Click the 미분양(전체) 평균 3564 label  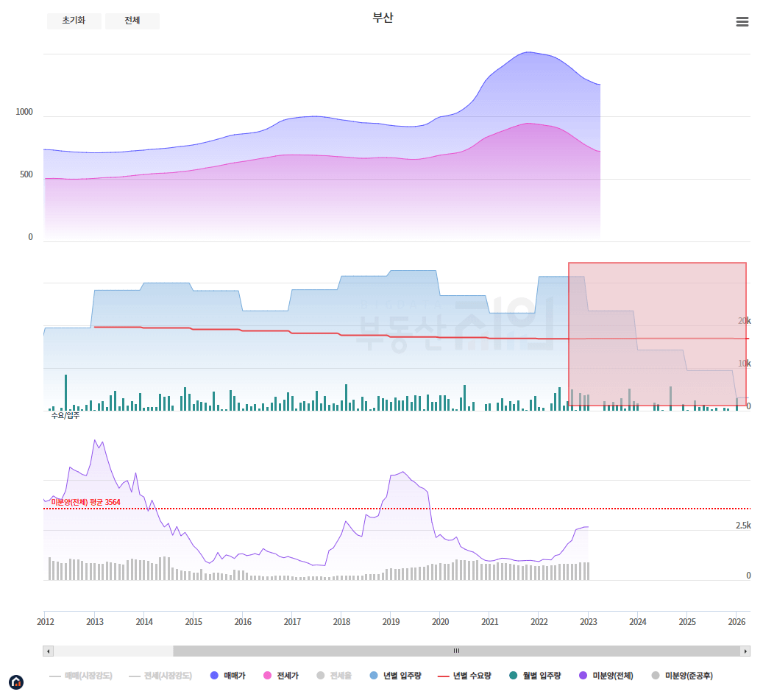(x=85, y=502)
